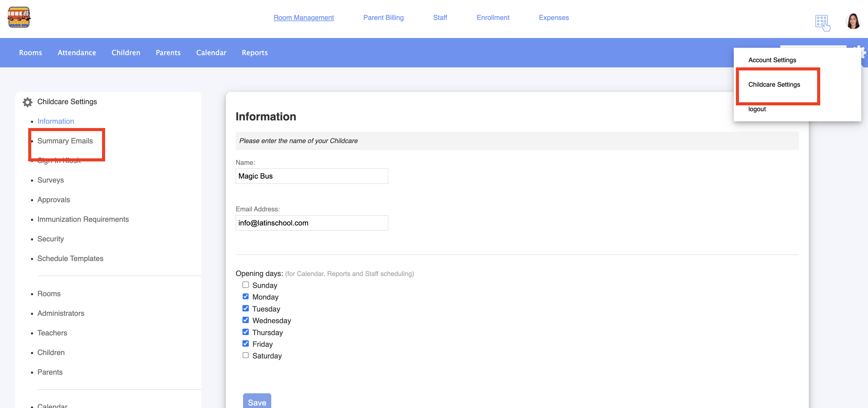The image size is (868, 408).
Task: Open the Parent Billing link
Action: tap(383, 17)
